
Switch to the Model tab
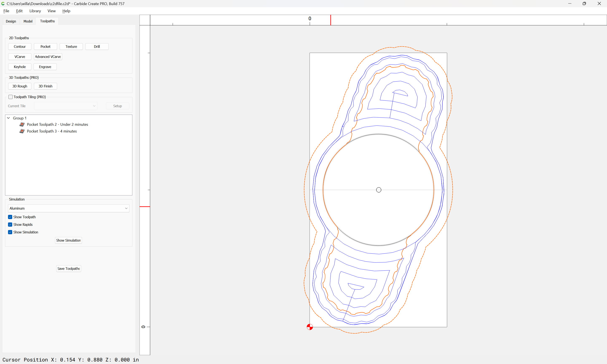[28, 21]
